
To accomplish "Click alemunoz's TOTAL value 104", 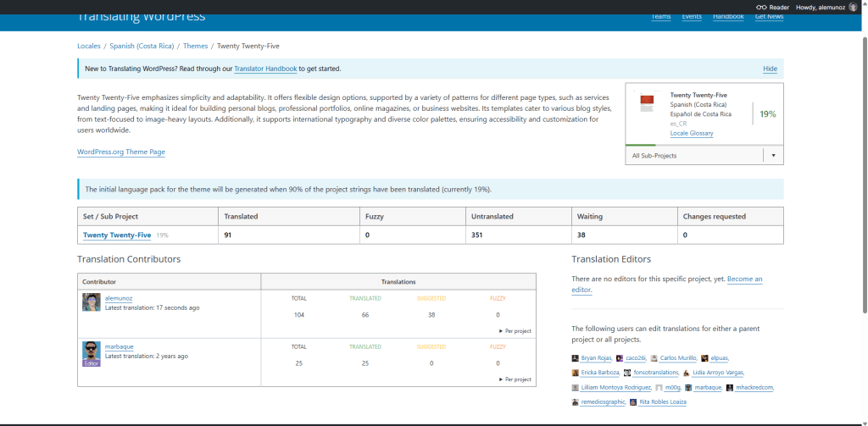I will 299,315.
